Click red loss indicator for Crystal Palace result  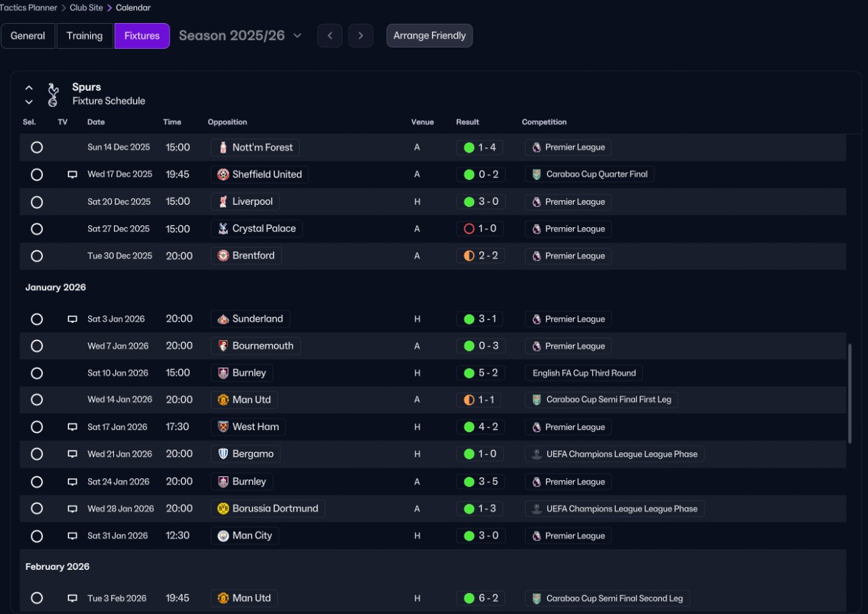pos(469,229)
